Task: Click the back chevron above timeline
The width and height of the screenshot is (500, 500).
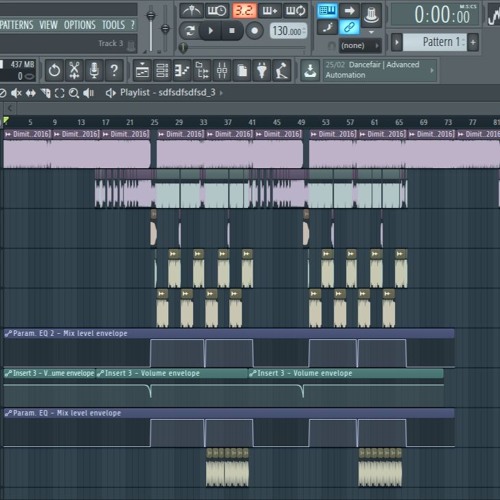Action: coord(10,108)
